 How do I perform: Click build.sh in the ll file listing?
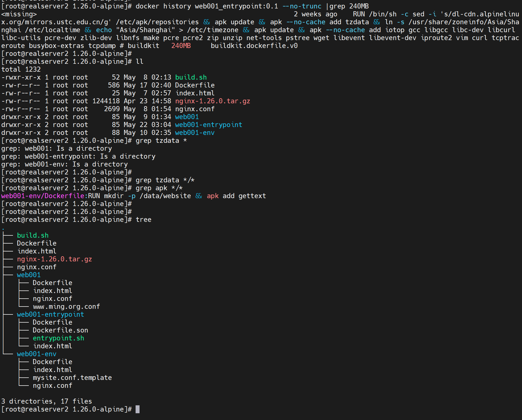pyautogui.click(x=191, y=77)
